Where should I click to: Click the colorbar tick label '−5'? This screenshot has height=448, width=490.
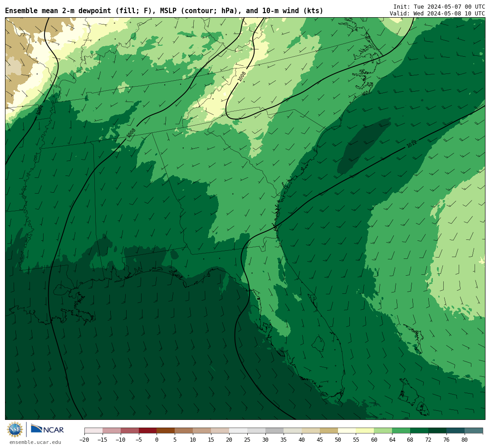[x=139, y=439]
